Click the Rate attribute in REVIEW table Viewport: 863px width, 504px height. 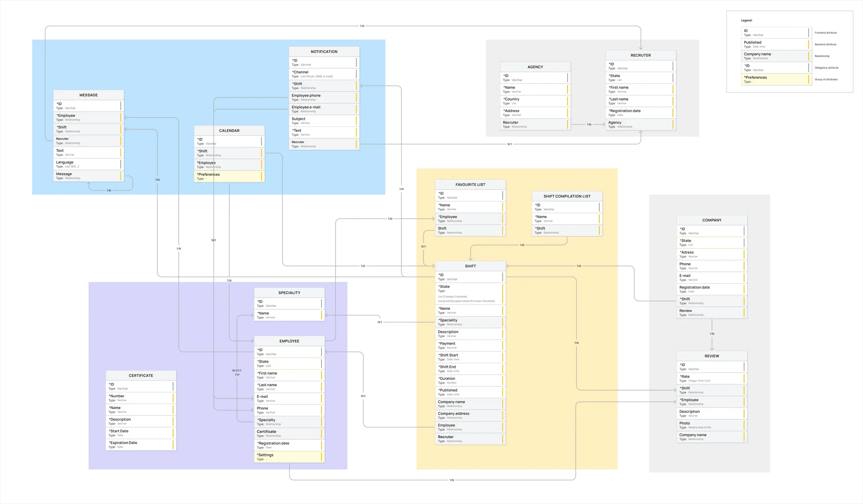pyautogui.click(x=711, y=378)
